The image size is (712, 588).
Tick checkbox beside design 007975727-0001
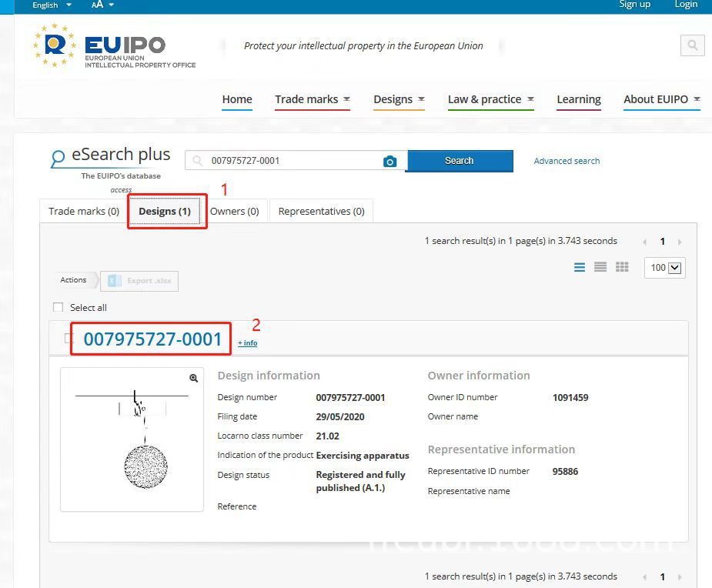coord(68,339)
